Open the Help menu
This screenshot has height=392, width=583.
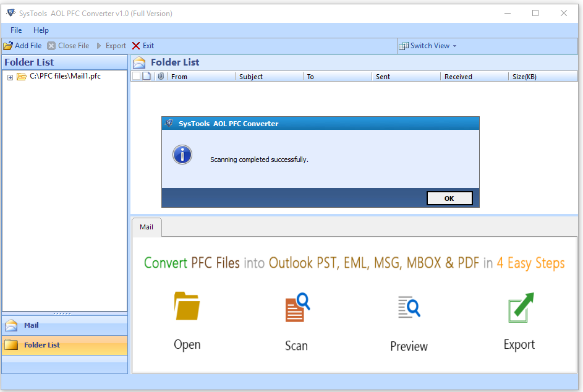coord(41,30)
